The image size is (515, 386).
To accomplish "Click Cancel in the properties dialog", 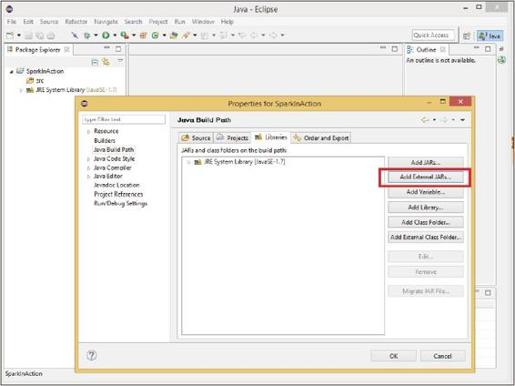I will point(443,356).
